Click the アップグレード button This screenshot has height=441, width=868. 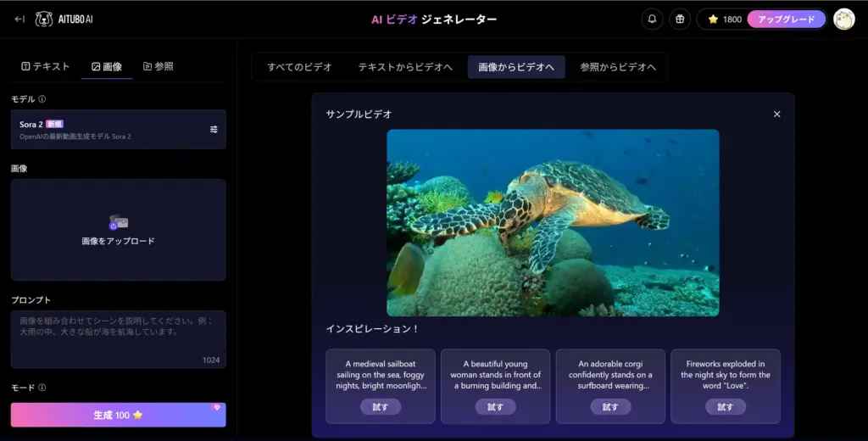786,19
